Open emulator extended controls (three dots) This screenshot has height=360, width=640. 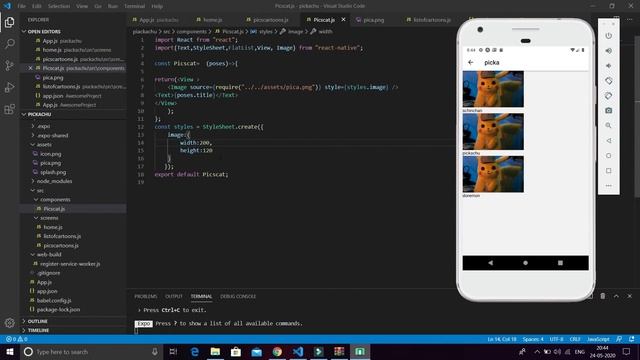(609, 186)
